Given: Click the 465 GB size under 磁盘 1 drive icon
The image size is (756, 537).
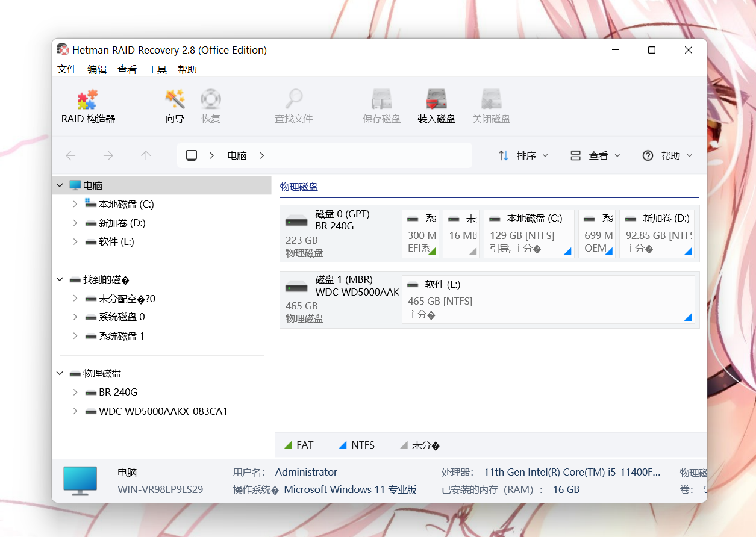Looking at the screenshot, I should pyautogui.click(x=302, y=306).
